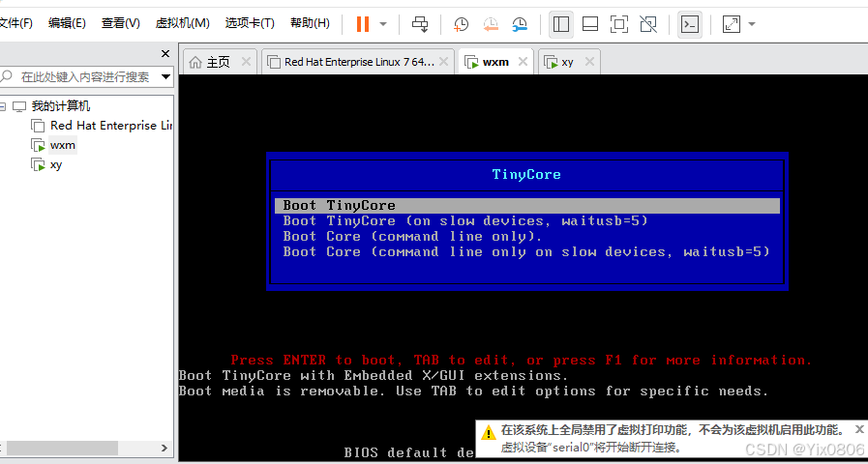This screenshot has width=868, height=464.
Task: Click the yellow warning icon in notification
Action: click(x=489, y=432)
